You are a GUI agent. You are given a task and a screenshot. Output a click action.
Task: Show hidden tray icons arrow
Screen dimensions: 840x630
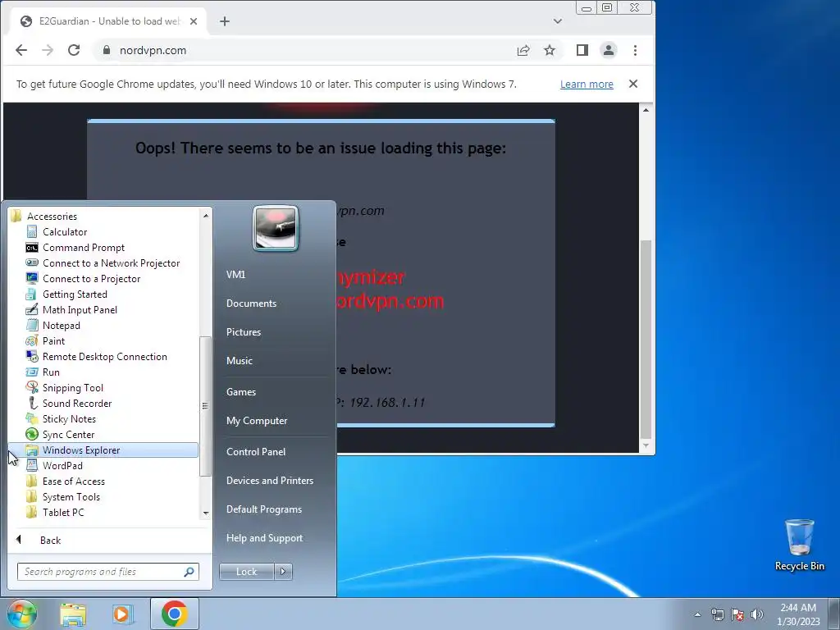click(x=697, y=614)
